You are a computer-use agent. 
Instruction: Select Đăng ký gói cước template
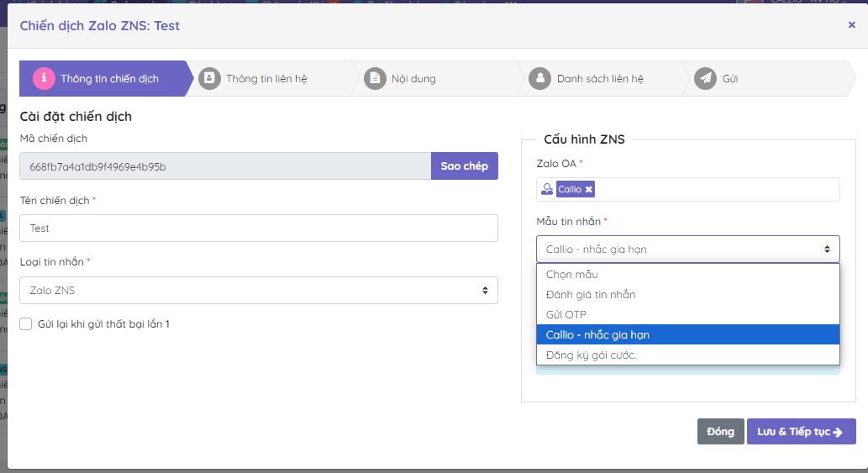coord(687,355)
